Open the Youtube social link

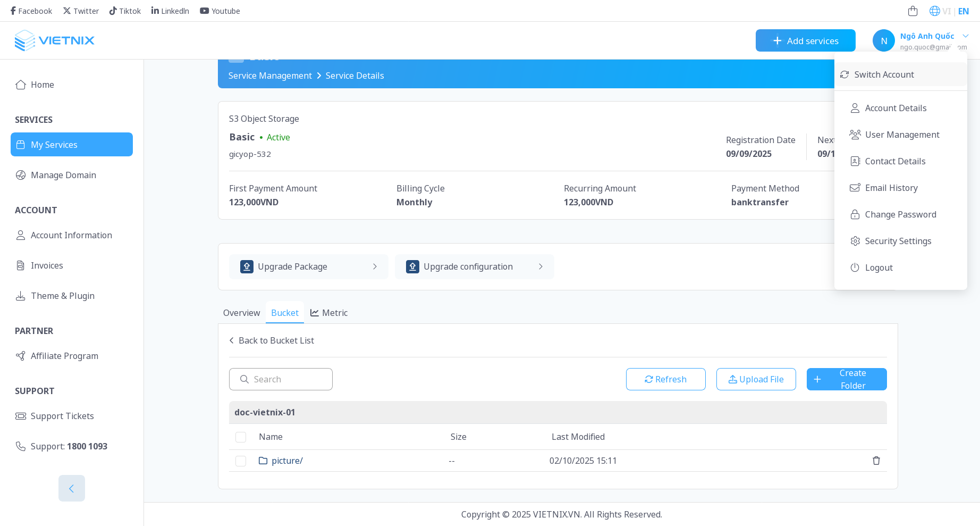pos(220,11)
